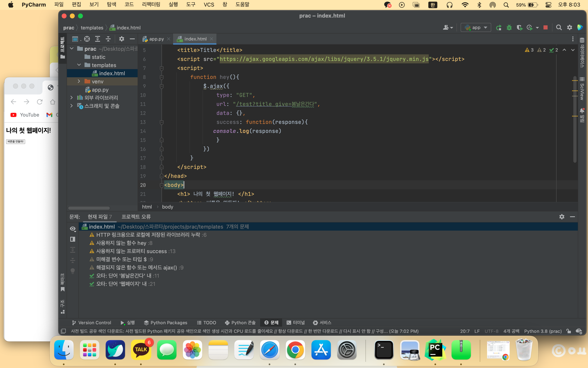588x368 pixels.
Task: Click editor vertical scrollbar thumb
Action: (x=575, y=119)
